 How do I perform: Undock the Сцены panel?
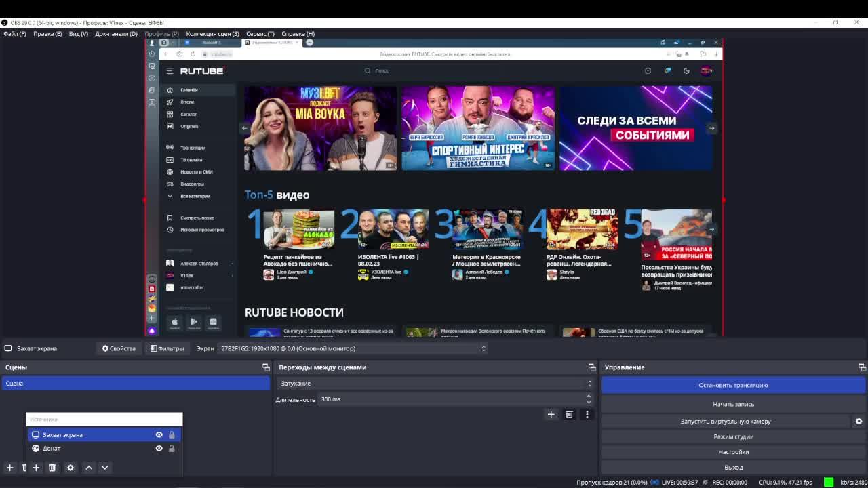pyautogui.click(x=266, y=367)
